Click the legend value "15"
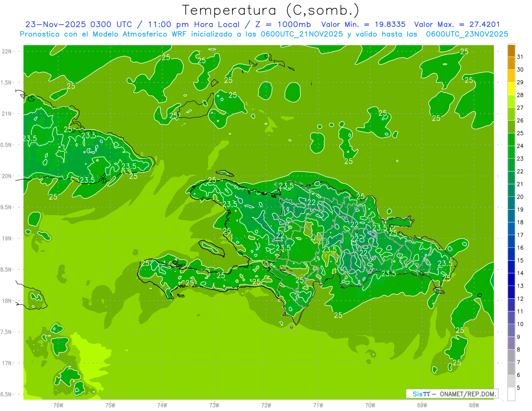The image size is (532, 411). tap(520, 260)
